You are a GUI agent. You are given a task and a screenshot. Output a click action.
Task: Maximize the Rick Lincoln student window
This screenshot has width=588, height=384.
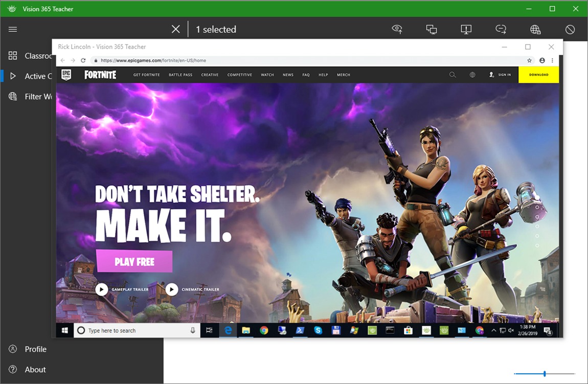pyautogui.click(x=528, y=47)
